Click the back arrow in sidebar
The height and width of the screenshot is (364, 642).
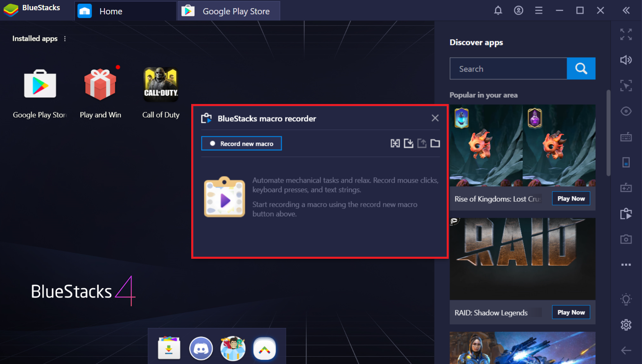coord(626,350)
